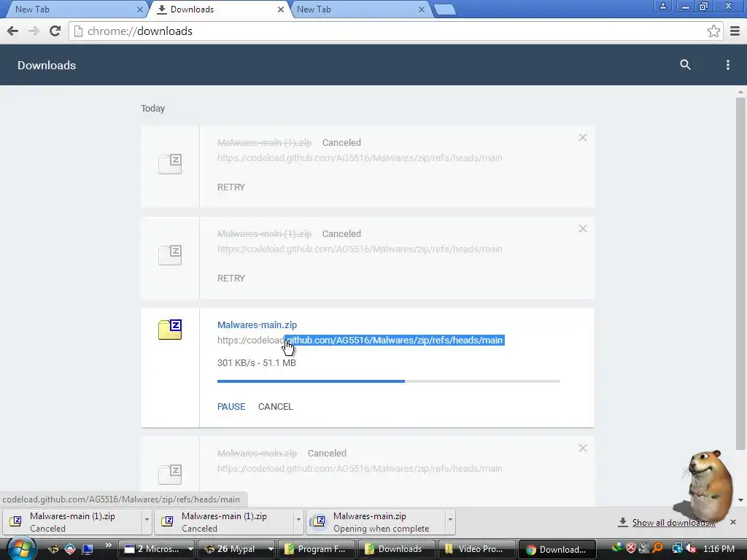
Task: Click RETRY on the topmost canceled download
Action: coord(231,187)
